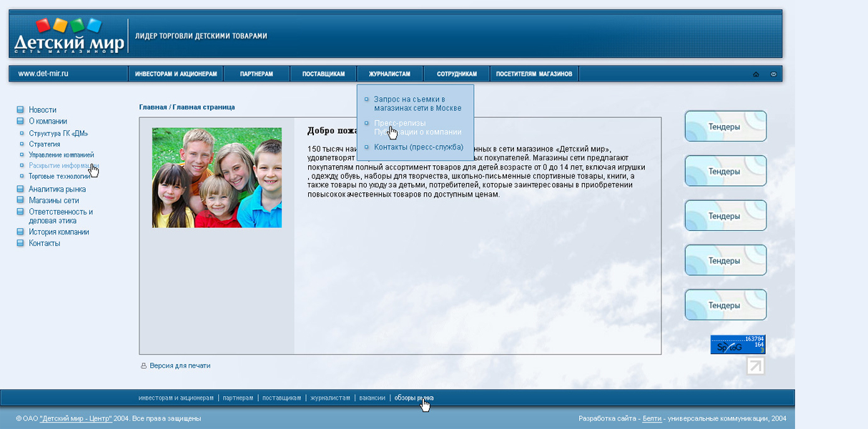Click the grey arrow icon below SpyLOG counter

tap(755, 366)
